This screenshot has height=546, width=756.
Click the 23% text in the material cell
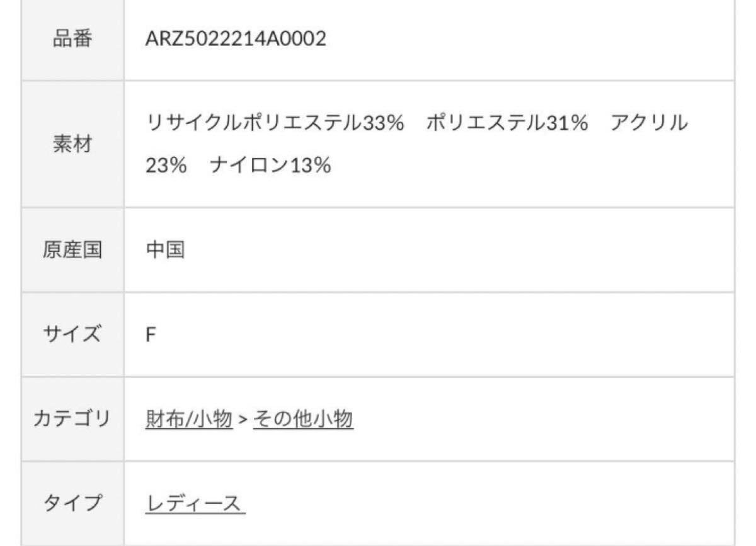(x=166, y=166)
